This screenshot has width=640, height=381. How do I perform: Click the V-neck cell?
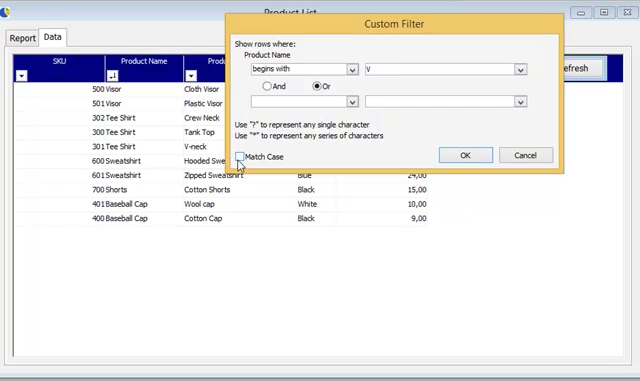point(195,146)
